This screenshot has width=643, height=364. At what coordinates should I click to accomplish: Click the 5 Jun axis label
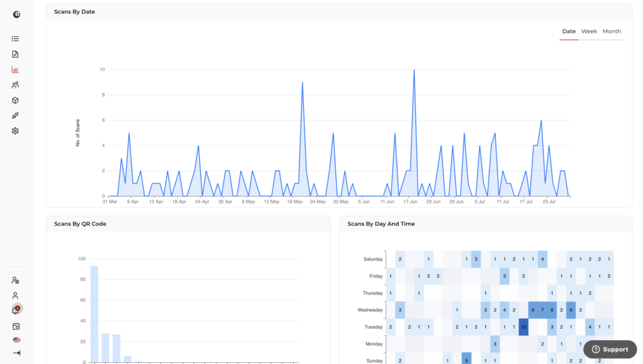[364, 201]
